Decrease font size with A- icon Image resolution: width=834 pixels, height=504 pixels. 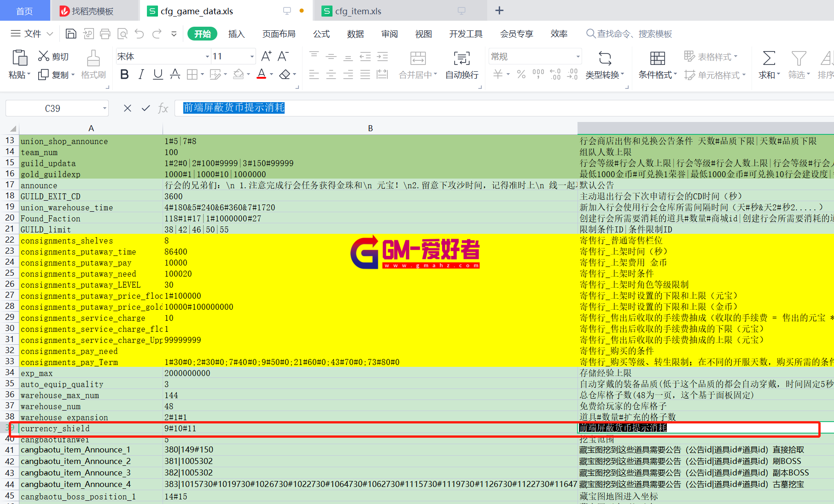[x=283, y=56]
